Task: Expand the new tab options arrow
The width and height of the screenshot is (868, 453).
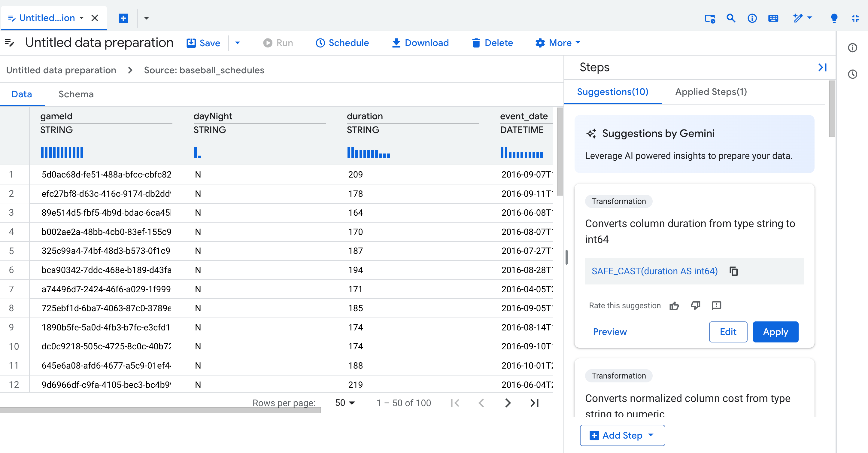Action: [146, 18]
